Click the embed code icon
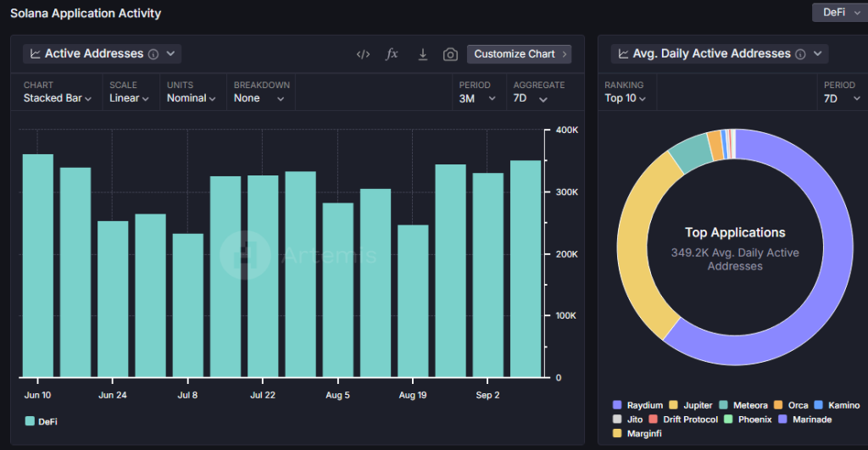Screen dimensions: 868x450 [x=363, y=54]
